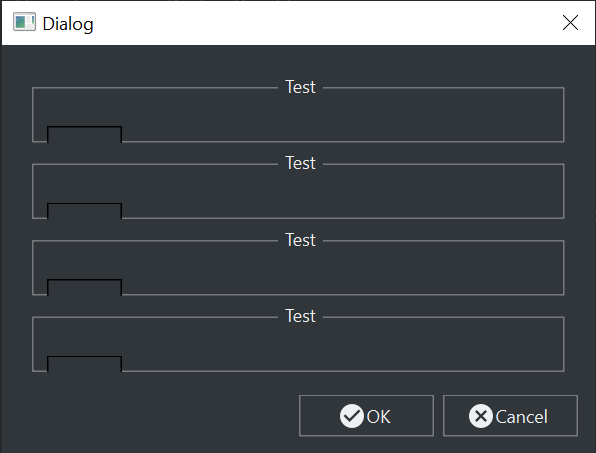This screenshot has width=596, height=453.
Task: Click the small box in second Test group
Action: coord(84,211)
